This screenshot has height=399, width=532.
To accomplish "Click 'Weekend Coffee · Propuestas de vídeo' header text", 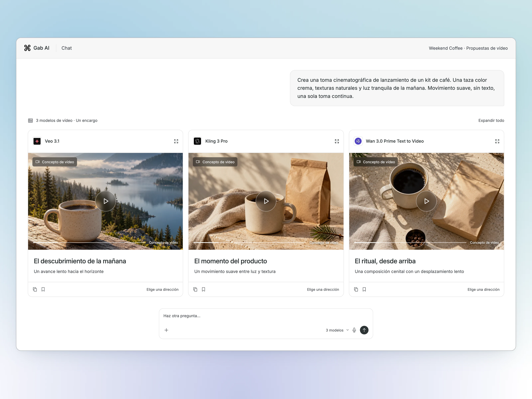I will (x=468, y=48).
